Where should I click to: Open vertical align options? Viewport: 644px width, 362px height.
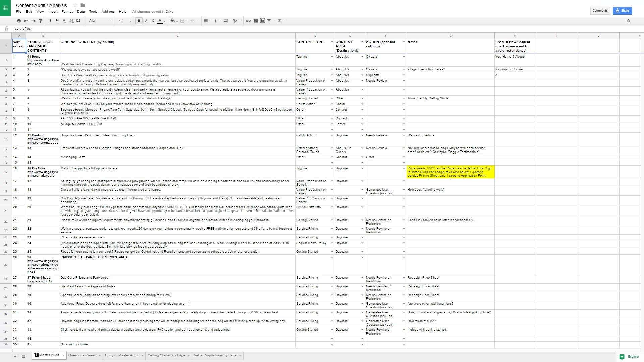click(217, 21)
